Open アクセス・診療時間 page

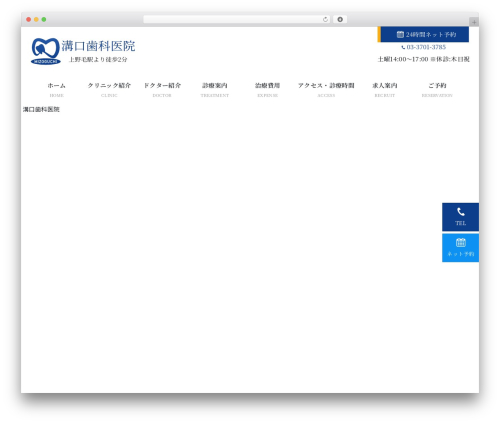(326, 90)
